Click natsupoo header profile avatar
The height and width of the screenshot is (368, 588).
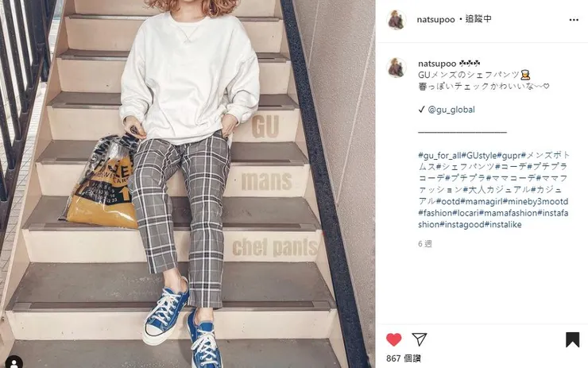point(397,19)
